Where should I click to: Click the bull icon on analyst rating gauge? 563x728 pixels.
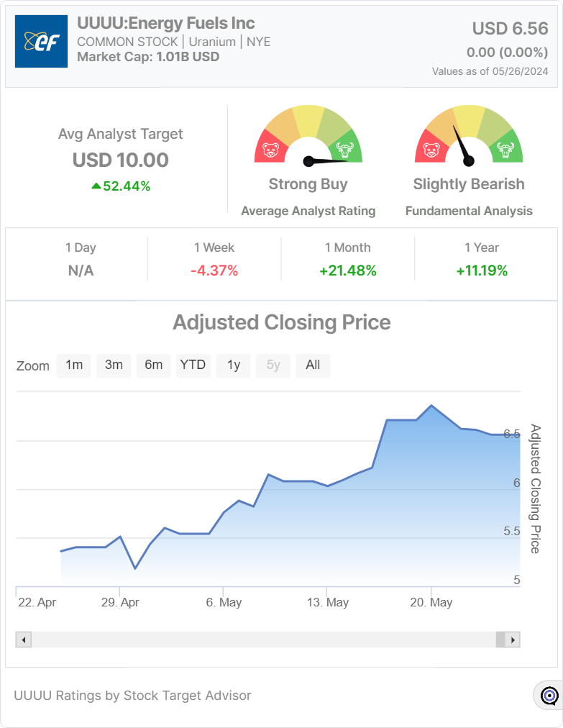(345, 151)
